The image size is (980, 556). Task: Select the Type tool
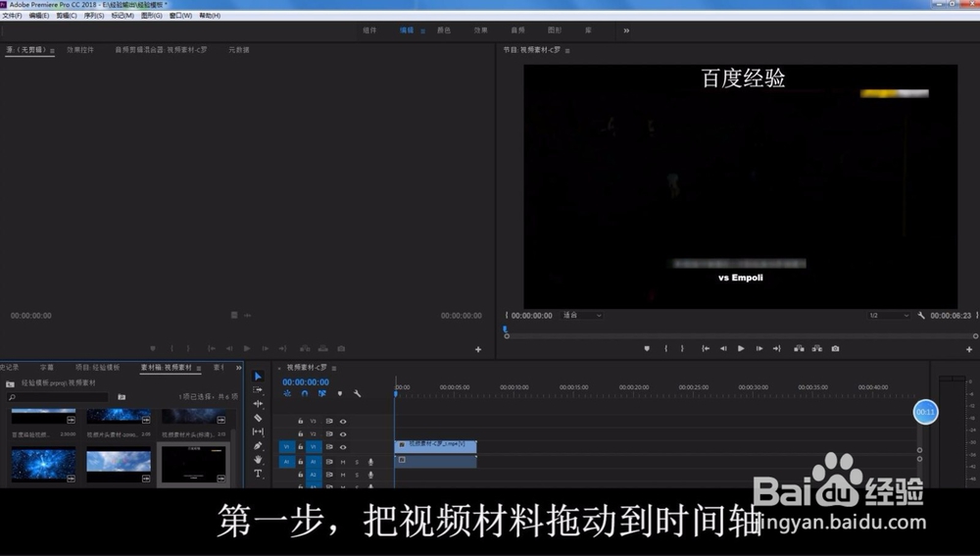pyautogui.click(x=258, y=474)
